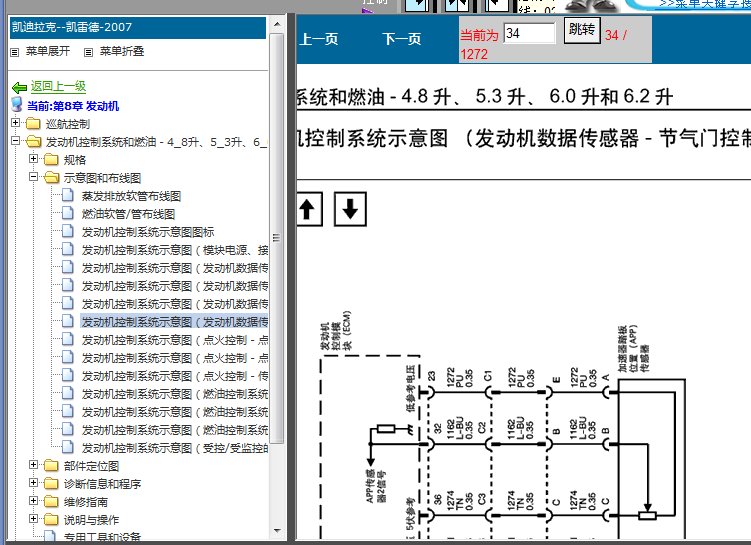Open 发动机控制系统示意图图标 document

pyautogui.click(x=148, y=232)
